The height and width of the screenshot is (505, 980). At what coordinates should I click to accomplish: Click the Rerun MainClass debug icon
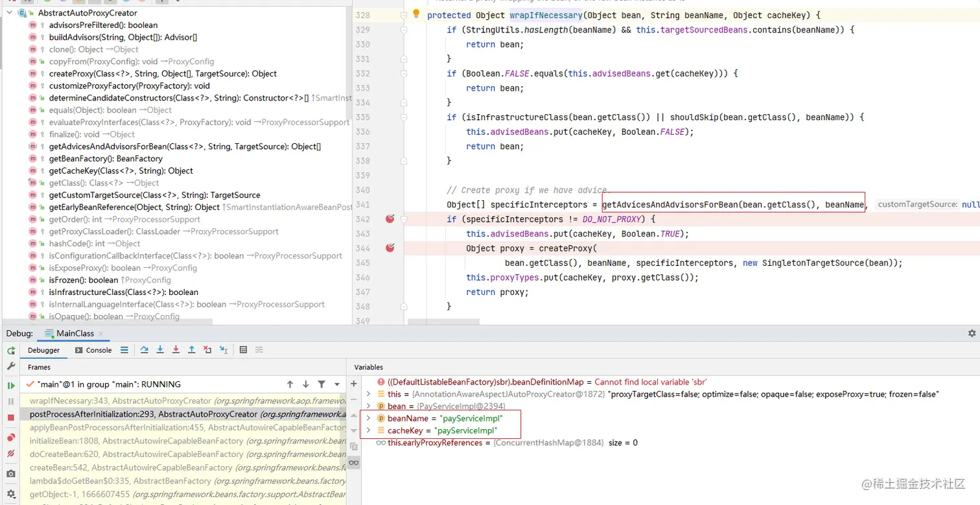coord(11,350)
